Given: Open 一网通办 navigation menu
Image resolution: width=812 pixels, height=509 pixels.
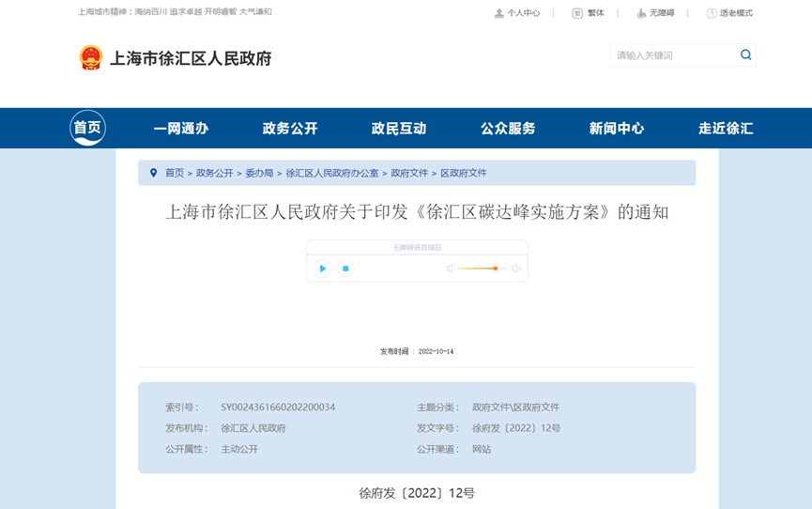Looking at the screenshot, I should (x=181, y=128).
